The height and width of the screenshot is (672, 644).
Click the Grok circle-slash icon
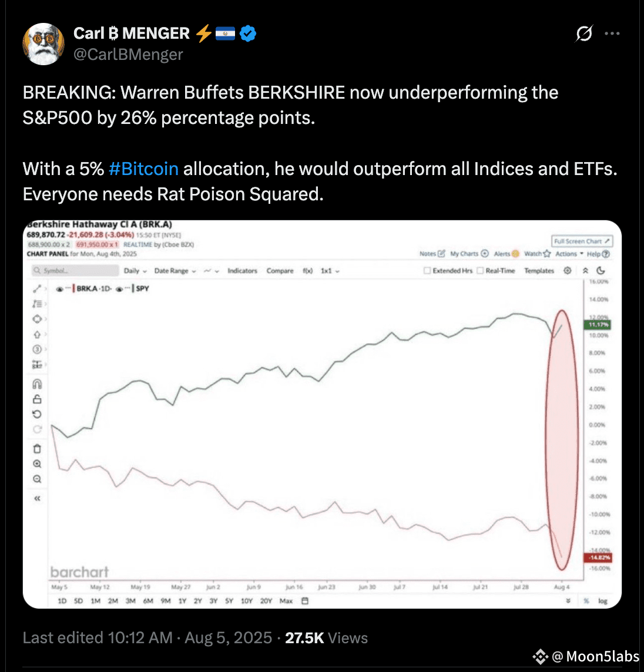584,33
